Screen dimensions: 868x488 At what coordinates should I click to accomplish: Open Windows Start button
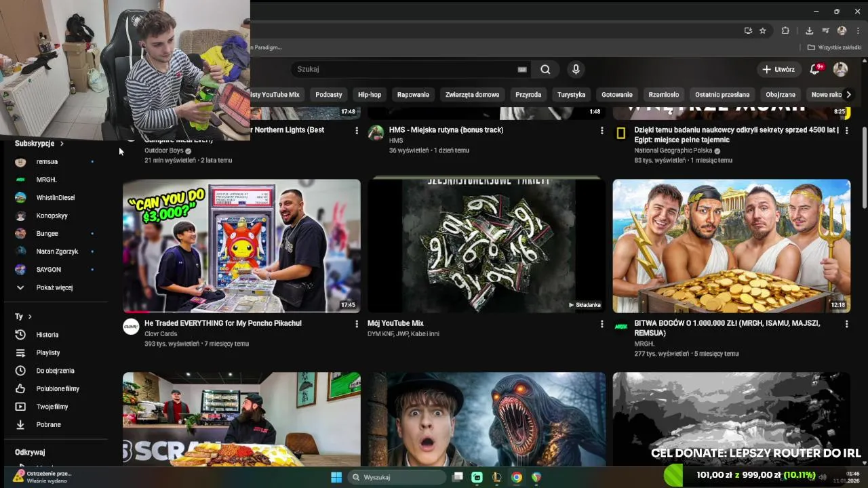[336, 477]
